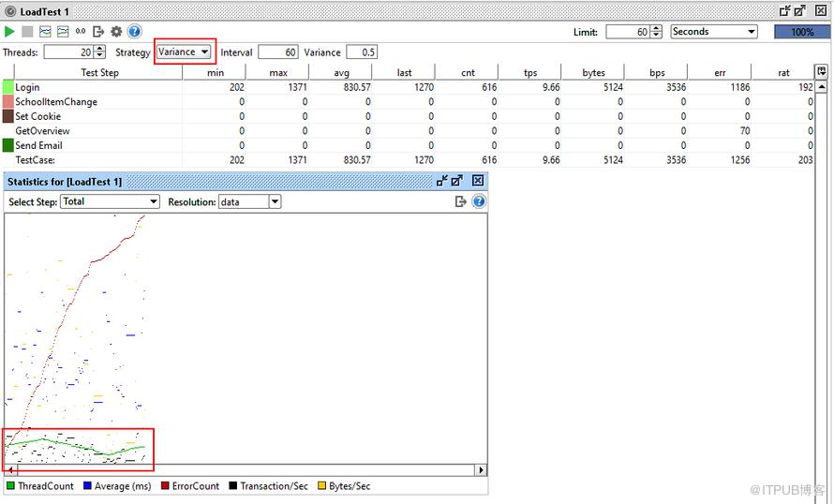Click the tps column header
The width and height of the screenshot is (834, 504).
[x=530, y=72]
